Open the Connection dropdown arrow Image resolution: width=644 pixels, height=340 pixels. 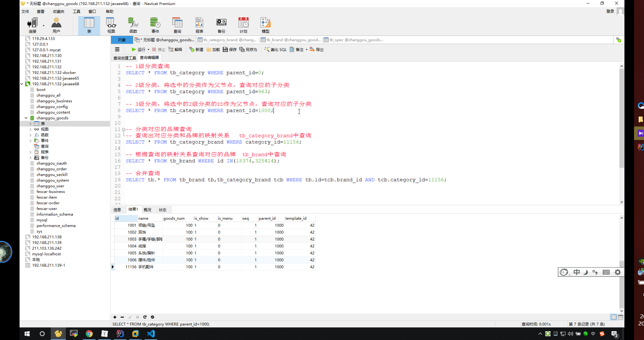point(44,26)
